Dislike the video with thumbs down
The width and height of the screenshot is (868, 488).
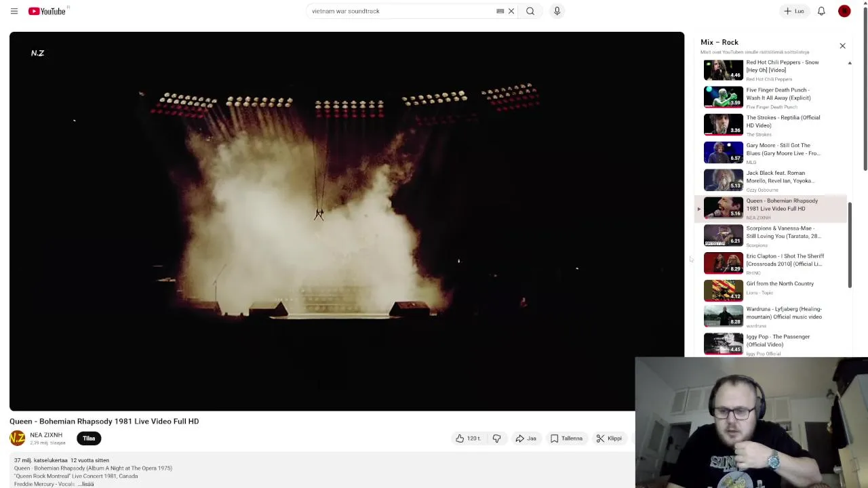(x=496, y=439)
